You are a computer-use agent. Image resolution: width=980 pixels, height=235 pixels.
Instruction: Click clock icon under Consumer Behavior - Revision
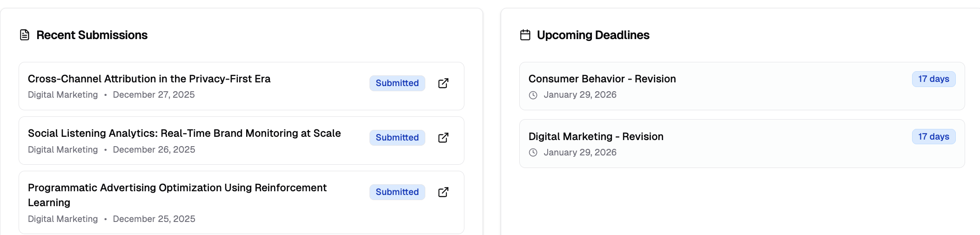coord(533,95)
